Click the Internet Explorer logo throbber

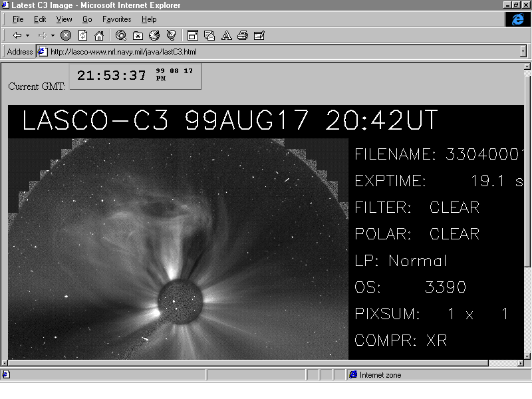pos(517,19)
